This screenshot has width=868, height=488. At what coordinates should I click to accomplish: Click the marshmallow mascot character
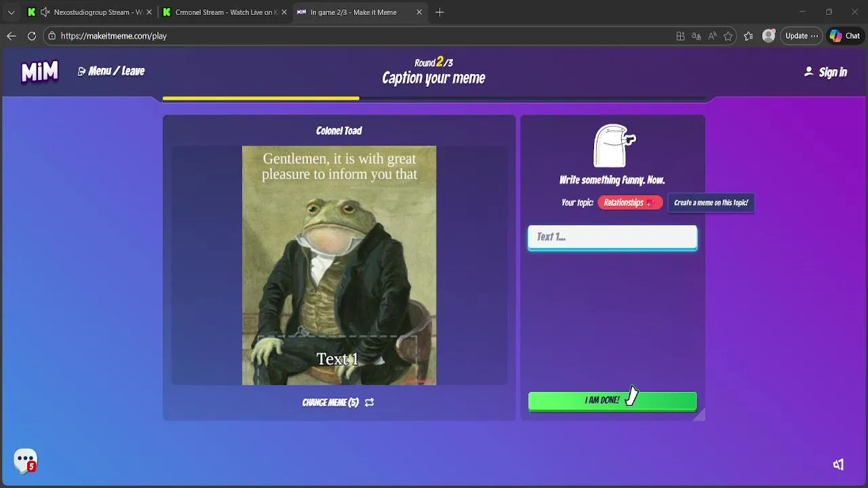(613, 145)
